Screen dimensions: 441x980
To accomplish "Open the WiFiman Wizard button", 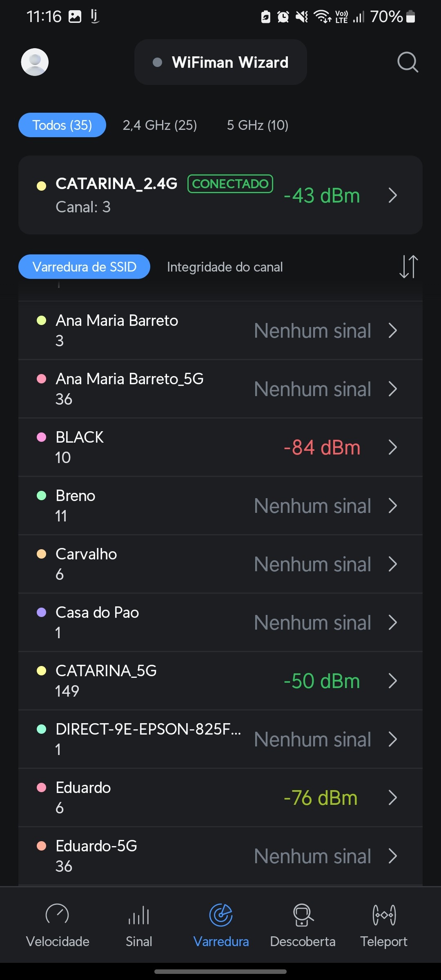I will [220, 62].
